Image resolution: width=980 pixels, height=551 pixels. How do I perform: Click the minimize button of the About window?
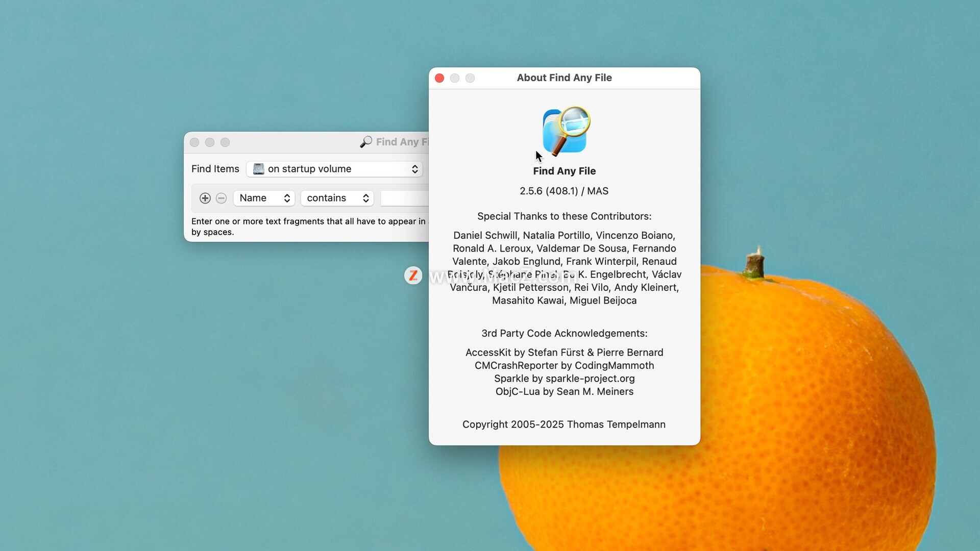pos(455,78)
